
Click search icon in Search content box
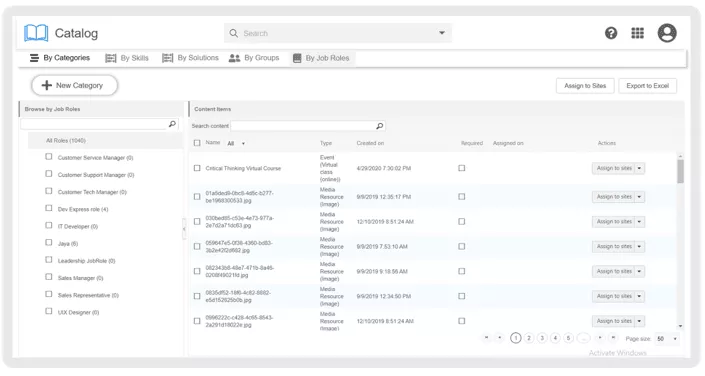point(379,126)
